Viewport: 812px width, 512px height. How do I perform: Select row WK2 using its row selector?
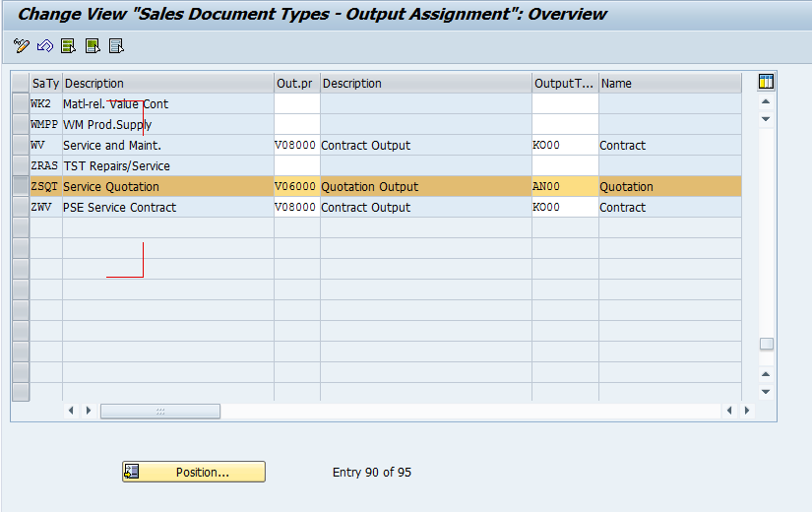21,103
